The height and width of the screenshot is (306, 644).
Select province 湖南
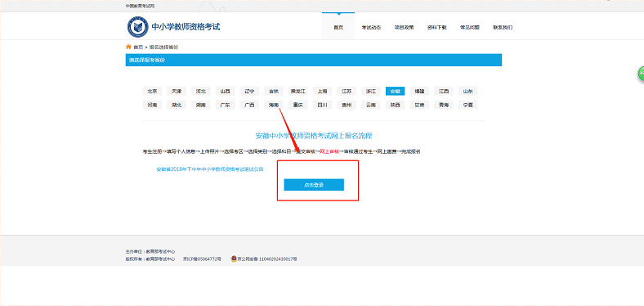pyautogui.click(x=201, y=105)
